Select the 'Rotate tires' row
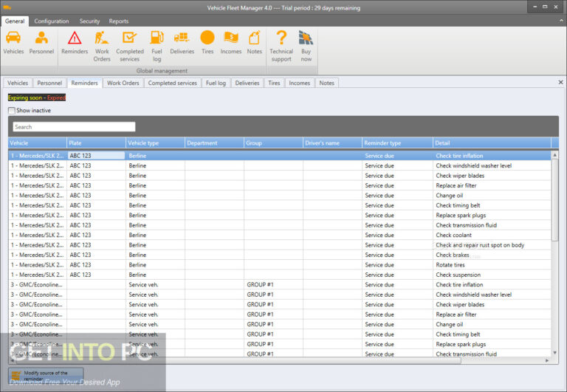 click(280, 265)
